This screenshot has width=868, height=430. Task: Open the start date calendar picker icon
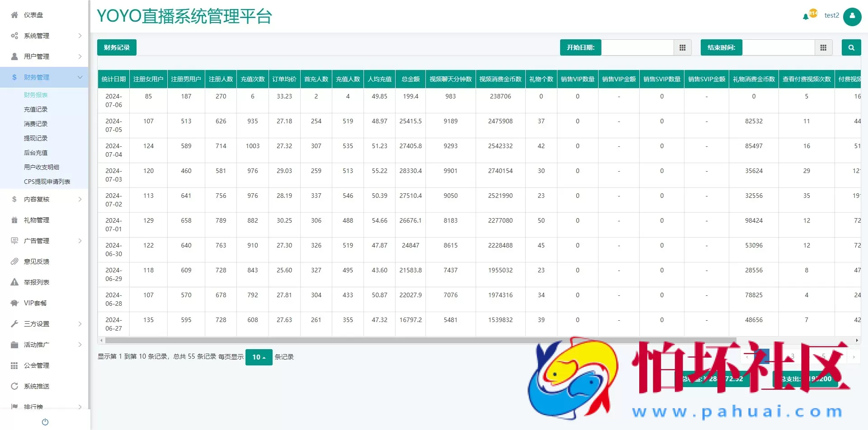(682, 47)
